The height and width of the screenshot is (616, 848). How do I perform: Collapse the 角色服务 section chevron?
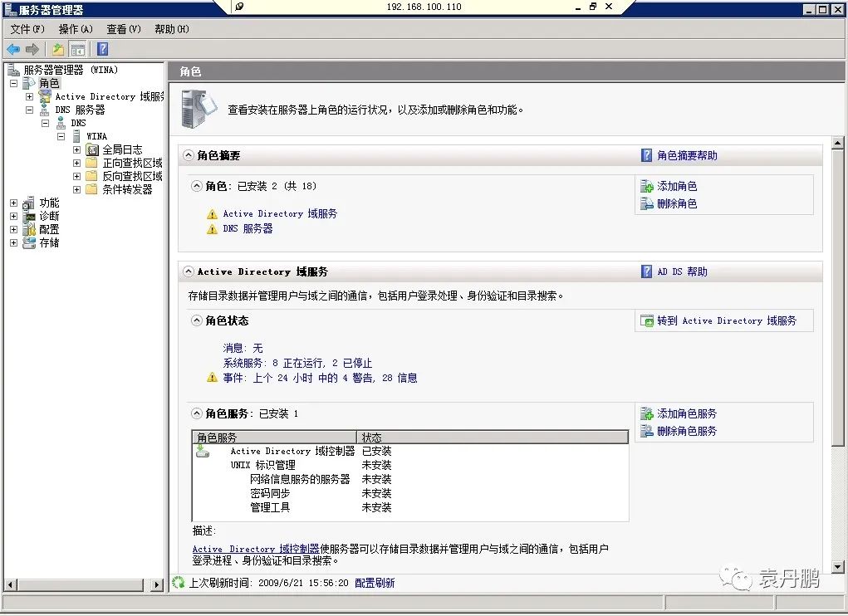click(196, 413)
